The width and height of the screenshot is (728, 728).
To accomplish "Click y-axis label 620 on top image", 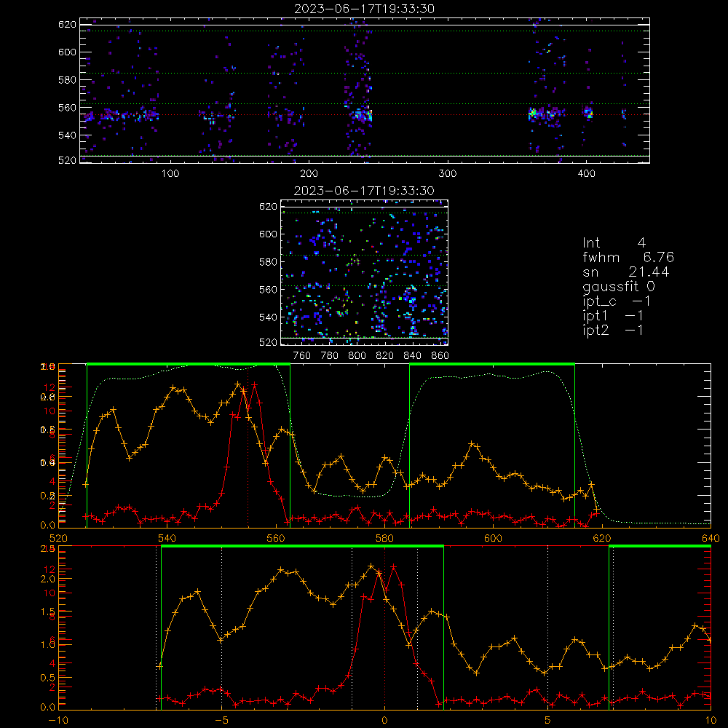I will [x=67, y=24].
